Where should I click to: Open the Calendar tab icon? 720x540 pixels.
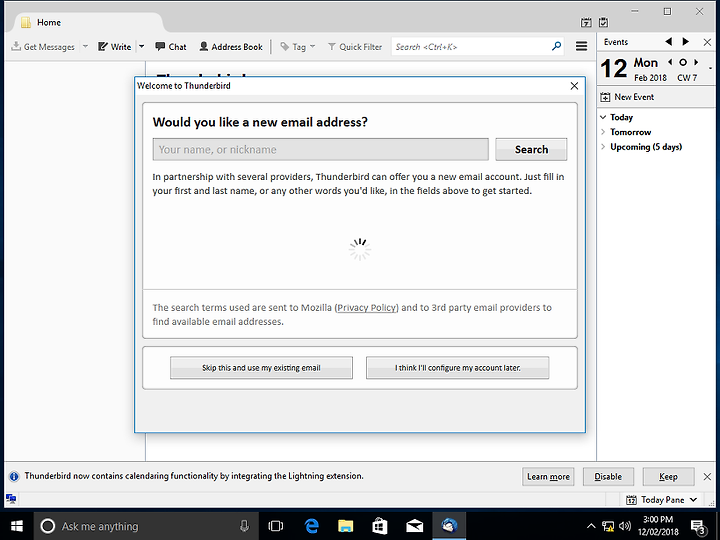(x=586, y=22)
